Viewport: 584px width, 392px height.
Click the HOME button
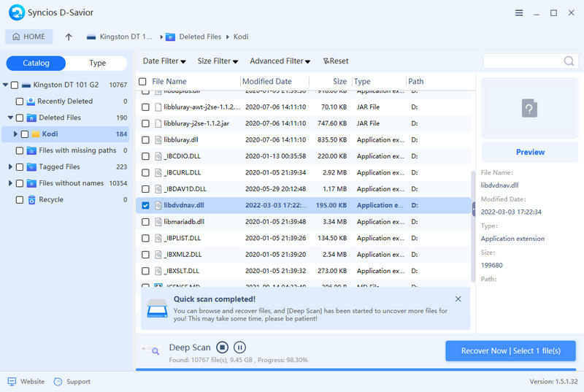click(28, 36)
